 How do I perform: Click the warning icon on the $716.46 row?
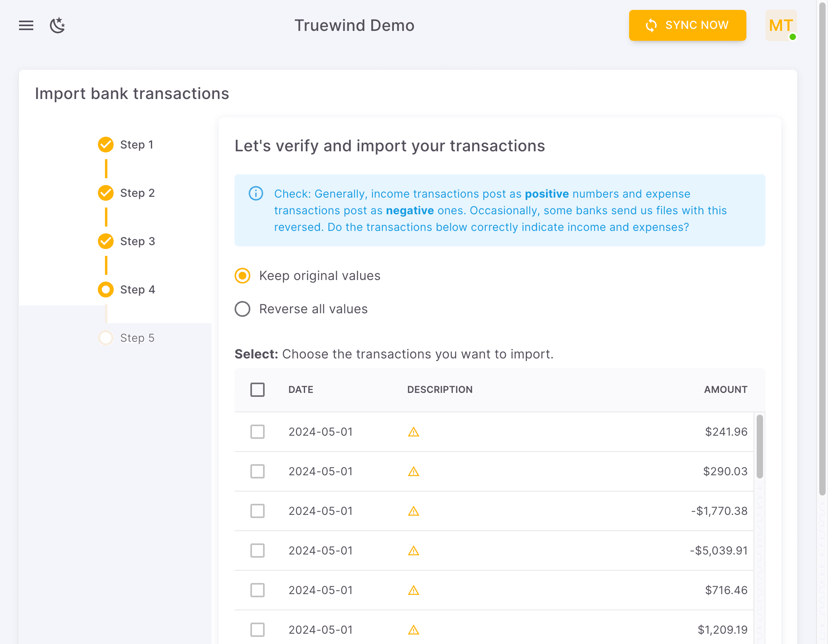point(414,590)
